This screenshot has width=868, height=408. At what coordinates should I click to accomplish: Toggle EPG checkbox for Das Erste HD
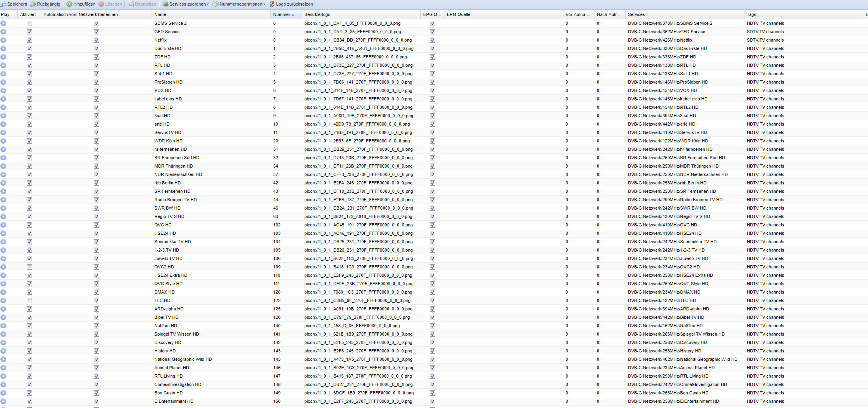point(432,48)
